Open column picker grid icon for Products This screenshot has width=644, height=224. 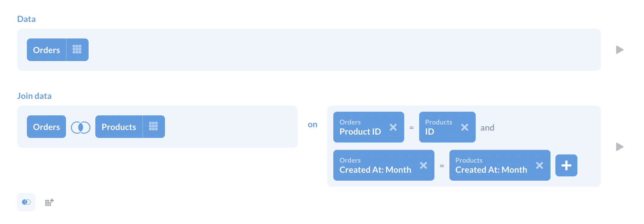153,126
